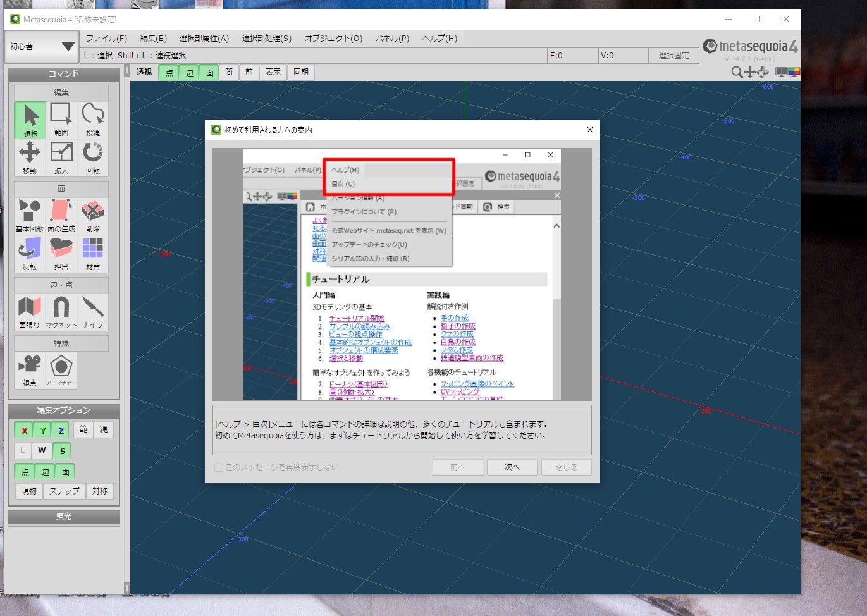867x616 pixels.
Task: Toggle 辺 in the 編集オプション panel
Action: point(45,471)
